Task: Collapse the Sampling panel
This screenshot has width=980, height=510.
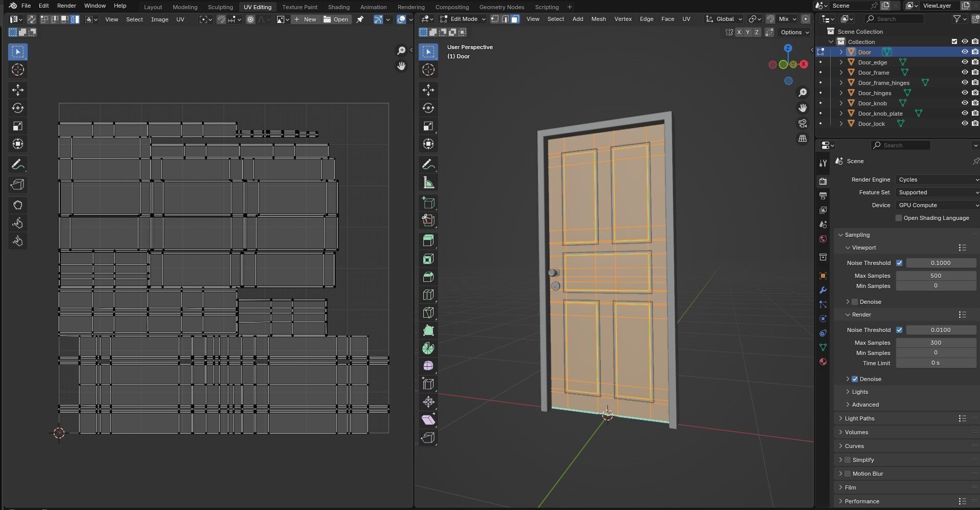Action: pos(840,235)
